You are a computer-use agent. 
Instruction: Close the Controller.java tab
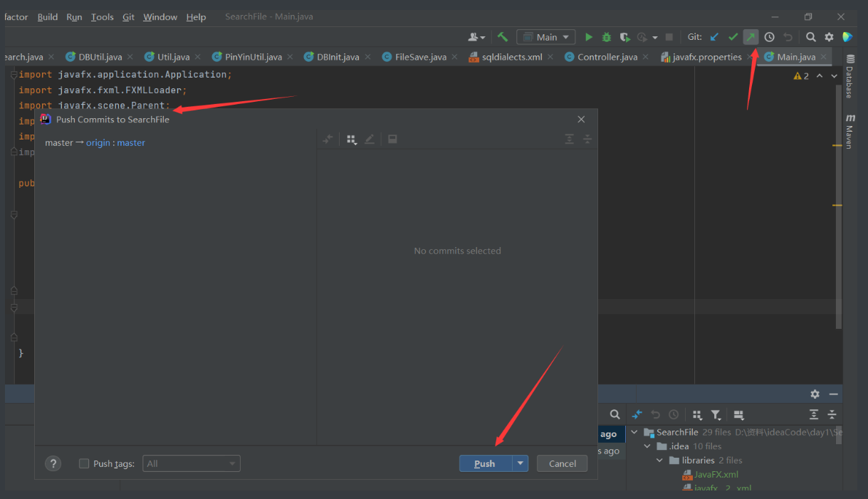[x=645, y=57]
